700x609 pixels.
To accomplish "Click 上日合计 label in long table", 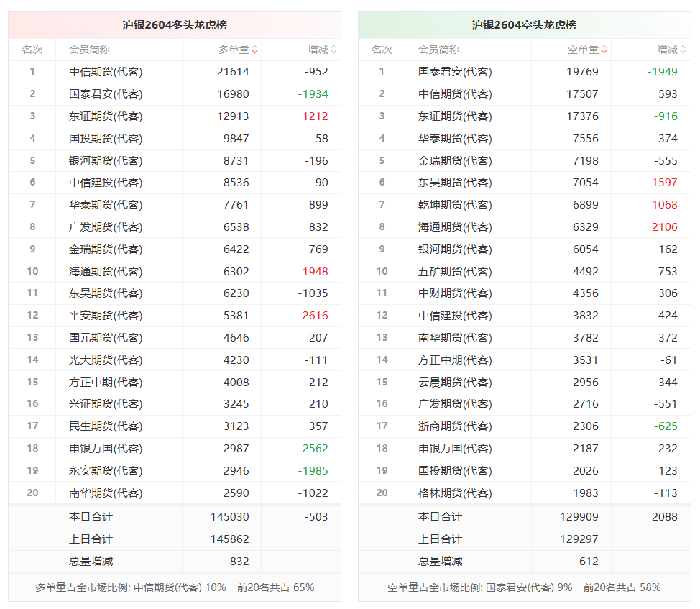I will pos(91,539).
